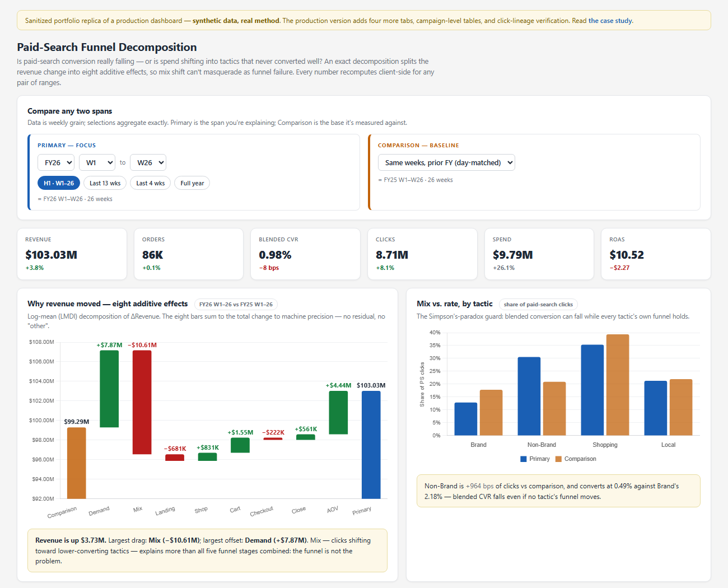
Task: Click the Clicks 8.71M card
Action: pyautogui.click(x=422, y=254)
